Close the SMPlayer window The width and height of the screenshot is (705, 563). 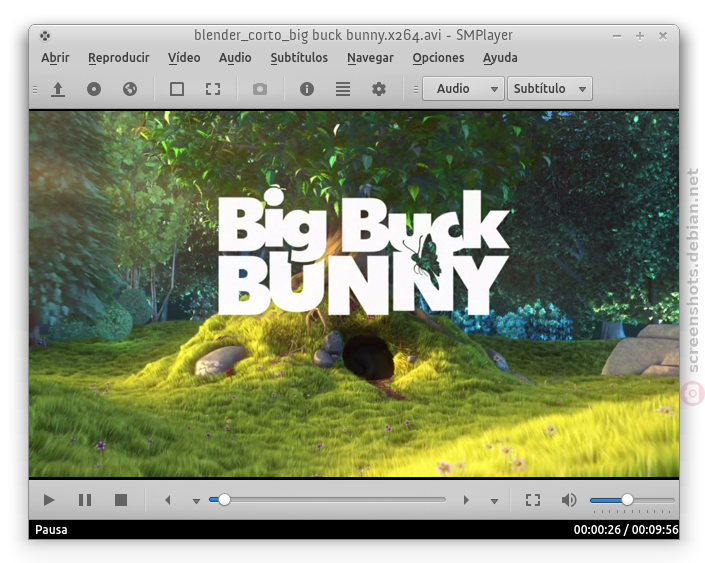[663, 36]
